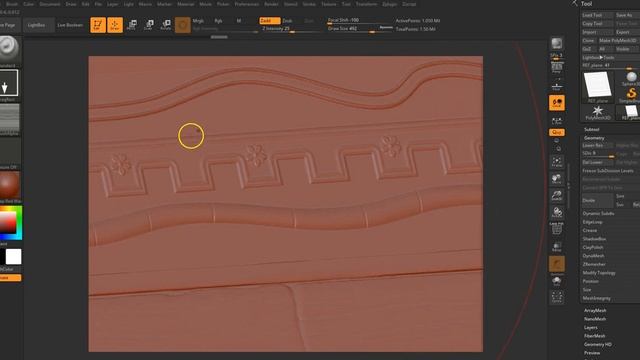Toggle the M material channel
640x360 pixels.
pyautogui.click(x=239, y=20)
